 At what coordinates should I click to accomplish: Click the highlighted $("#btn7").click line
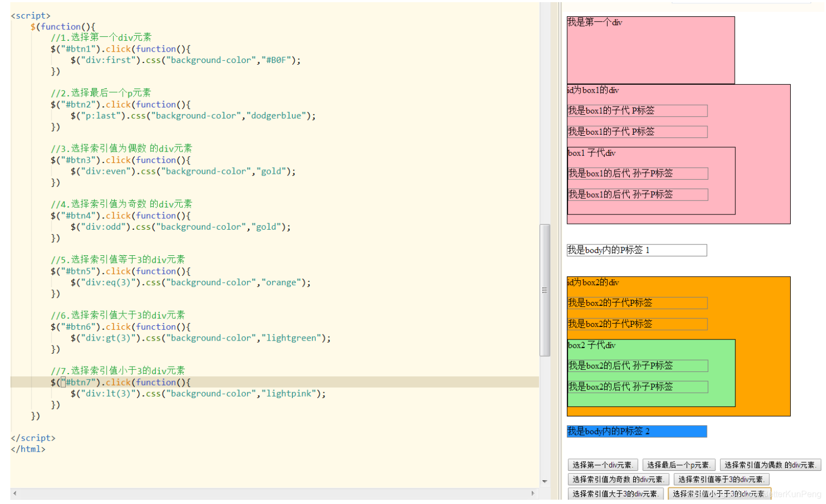tap(274, 382)
